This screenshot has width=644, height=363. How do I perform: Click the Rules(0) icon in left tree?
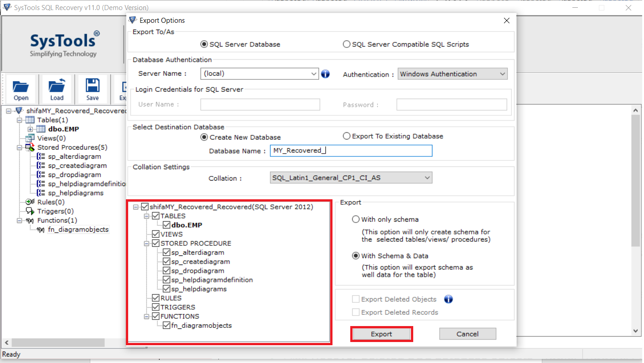click(30, 202)
